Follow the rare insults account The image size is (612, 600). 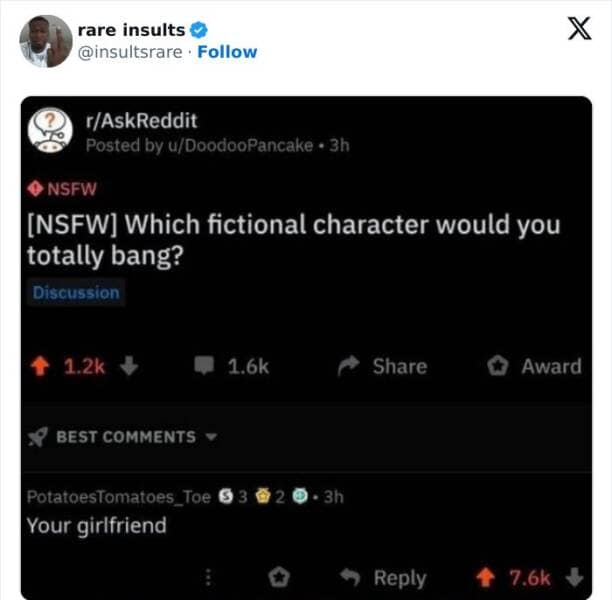pyautogui.click(x=227, y=52)
